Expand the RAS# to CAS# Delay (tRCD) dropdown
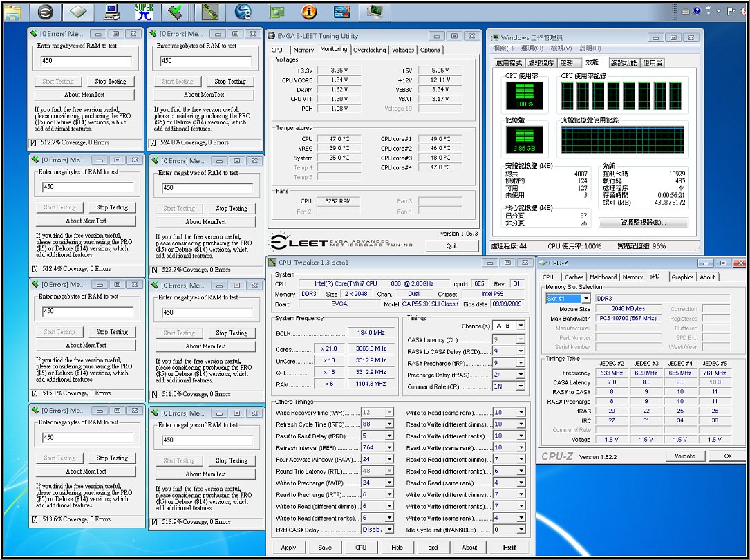Viewport: 750px width, 560px height. 521,351
